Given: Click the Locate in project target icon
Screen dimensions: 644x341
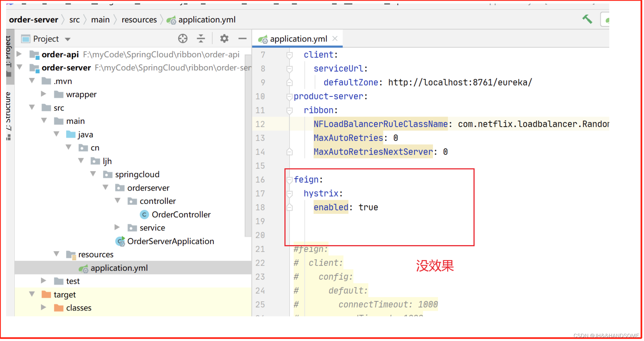Looking at the screenshot, I should [182, 39].
